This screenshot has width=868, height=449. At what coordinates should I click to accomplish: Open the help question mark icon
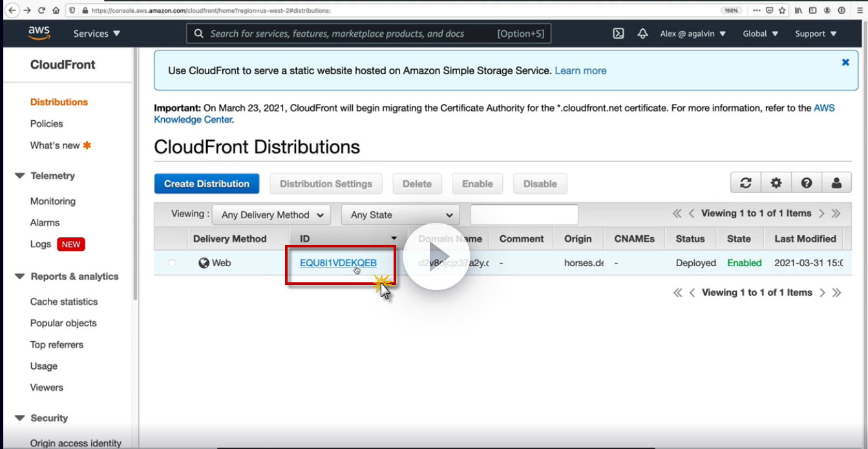click(807, 183)
